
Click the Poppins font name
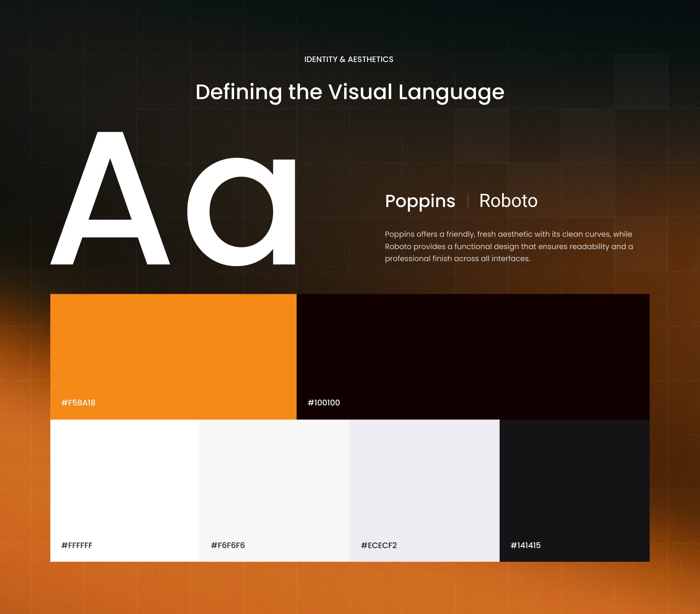pyautogui.click(x=420, y=201)
